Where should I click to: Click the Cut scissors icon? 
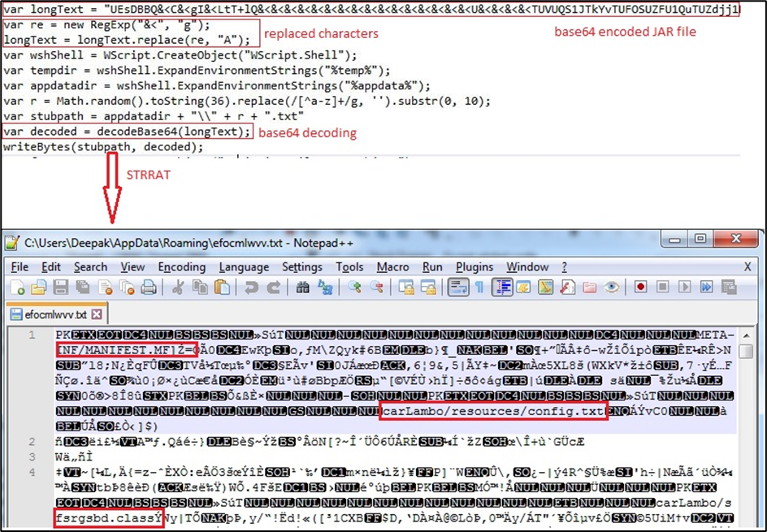click(x=178, y=287)
